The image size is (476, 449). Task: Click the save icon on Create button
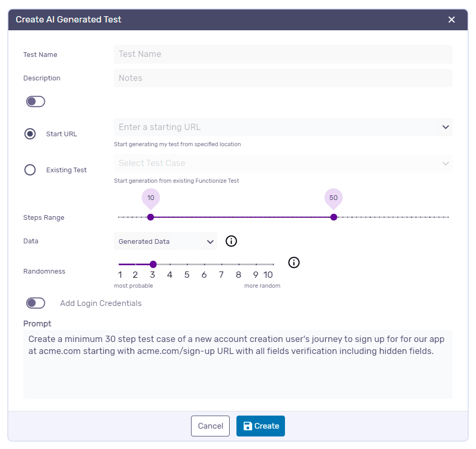(x=248, y=426)
